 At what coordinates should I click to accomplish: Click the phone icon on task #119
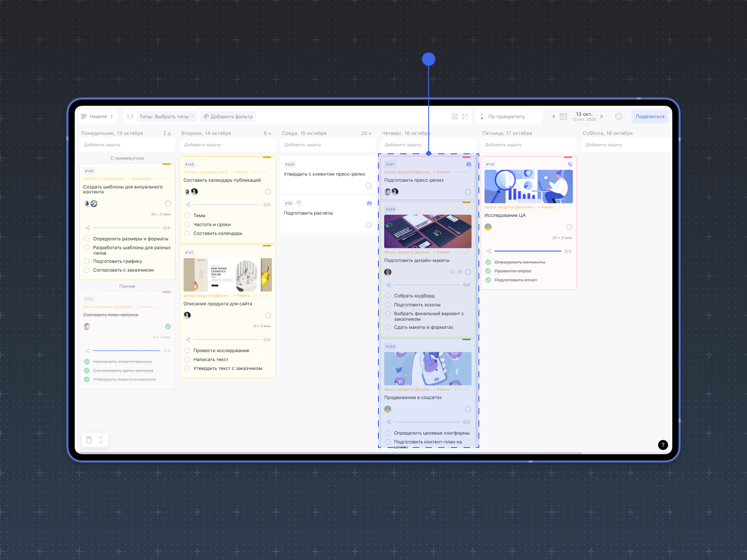(x=570, y=164)
